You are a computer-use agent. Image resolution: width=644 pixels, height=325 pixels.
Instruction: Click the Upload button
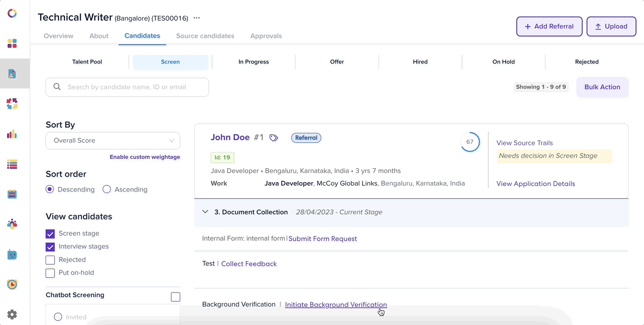611,26
